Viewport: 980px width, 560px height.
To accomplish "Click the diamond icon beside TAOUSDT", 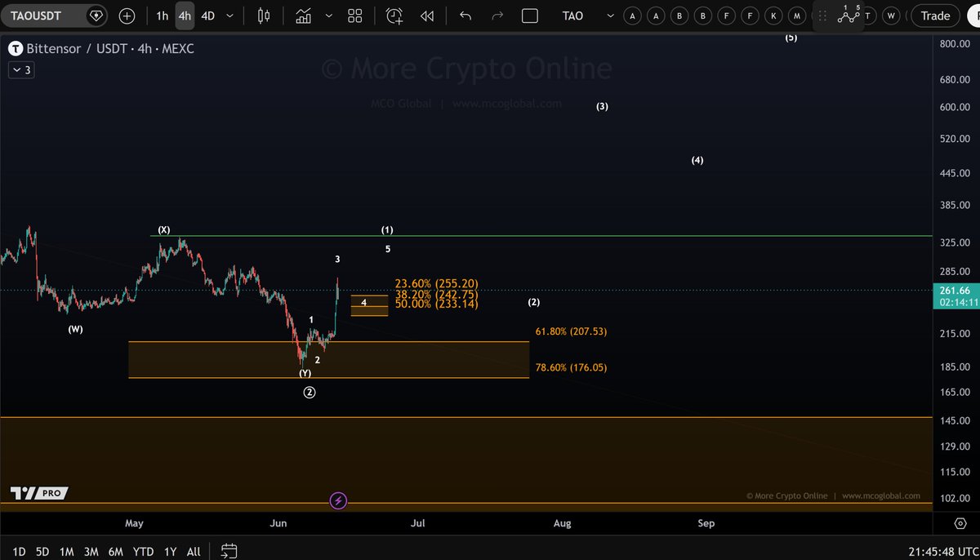I will [96, 16].
